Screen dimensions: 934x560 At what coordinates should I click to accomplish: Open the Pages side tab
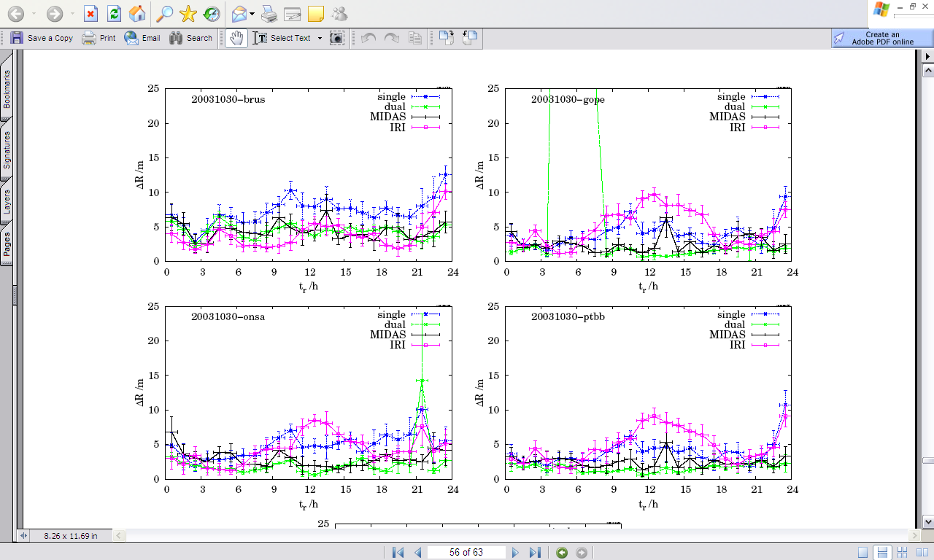tap(7, 244)
